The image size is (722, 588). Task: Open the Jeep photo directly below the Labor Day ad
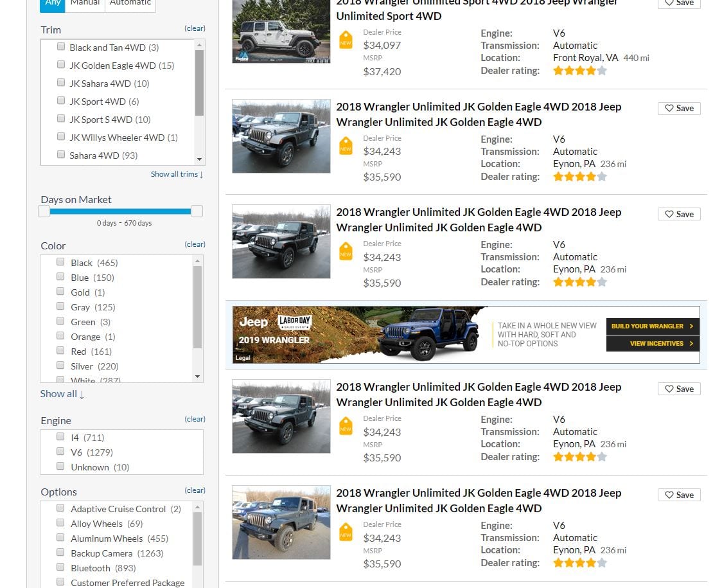click(281, 416)
